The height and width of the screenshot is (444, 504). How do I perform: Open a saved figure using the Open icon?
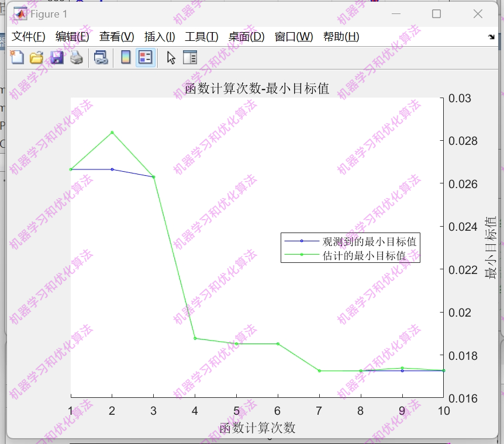tap(36, 57)
